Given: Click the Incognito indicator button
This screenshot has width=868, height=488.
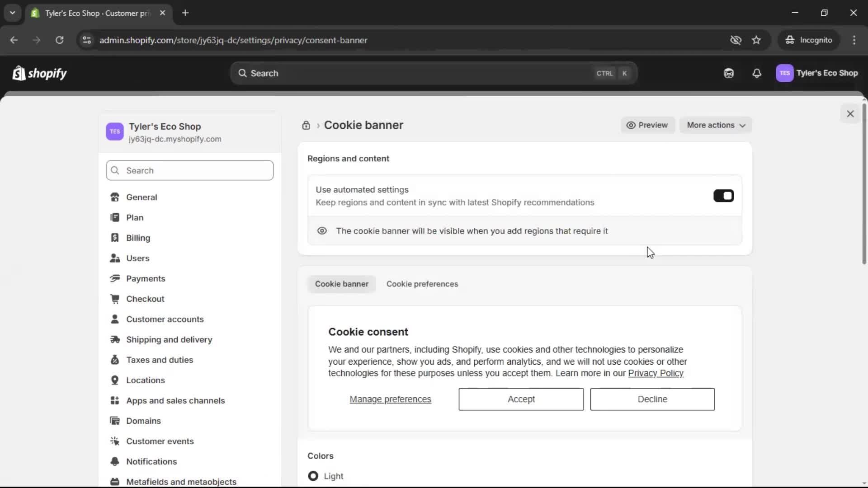Looking at the screenshot, I should [809, 40].
